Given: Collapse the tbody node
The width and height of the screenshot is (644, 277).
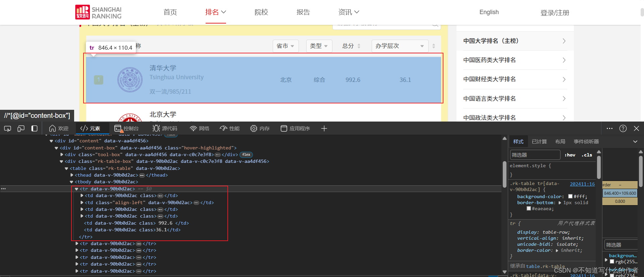Looking at the screenshot, I should pyautogui.click(x=71, y=182).
